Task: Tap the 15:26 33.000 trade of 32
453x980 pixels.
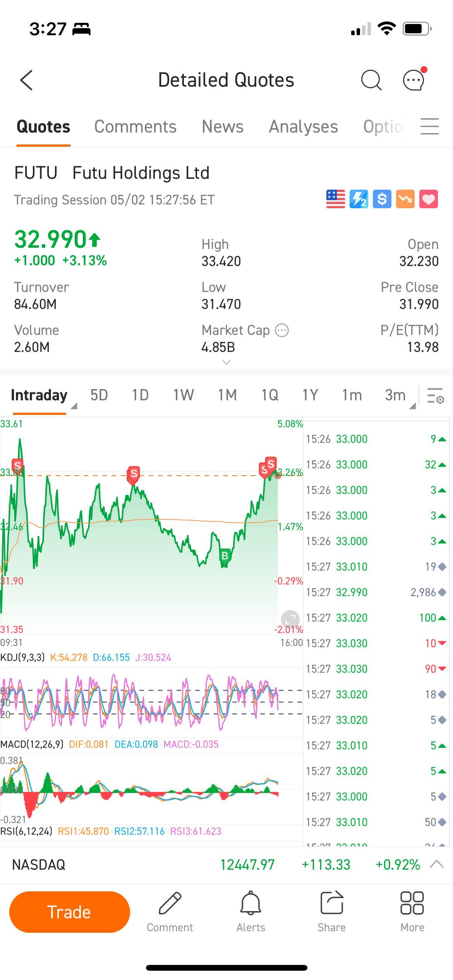Action: [376, 464]
